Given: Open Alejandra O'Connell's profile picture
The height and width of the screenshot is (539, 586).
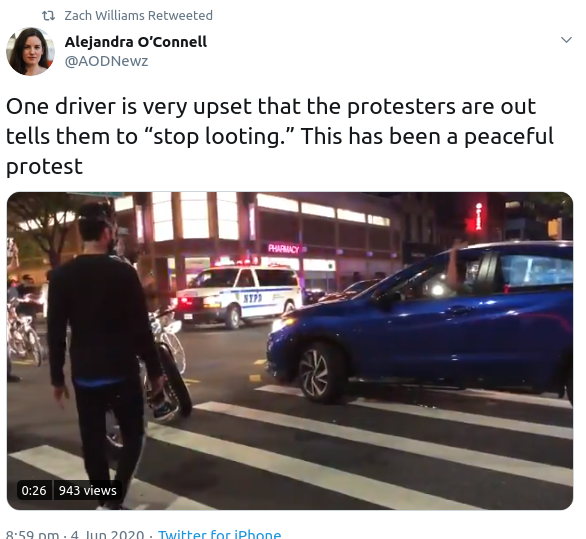Looking at the screenshot, I should point(30,51).
